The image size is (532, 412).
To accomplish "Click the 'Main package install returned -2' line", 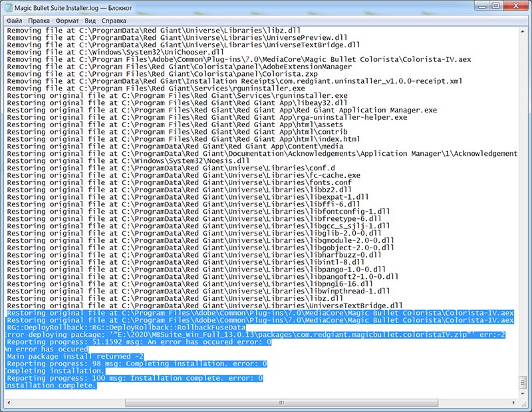I will (x=74, y=357).
